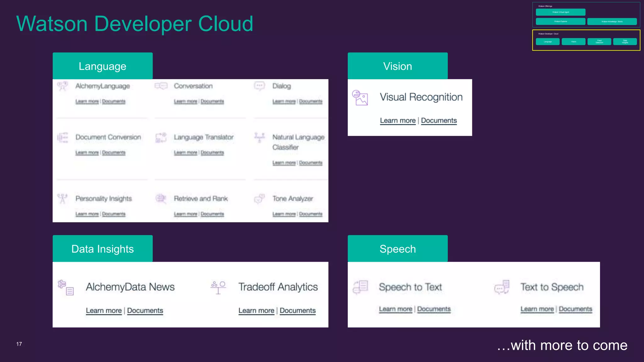Select the Vision category header
Screen dimensions: 644x362
[x=397, y=66]
